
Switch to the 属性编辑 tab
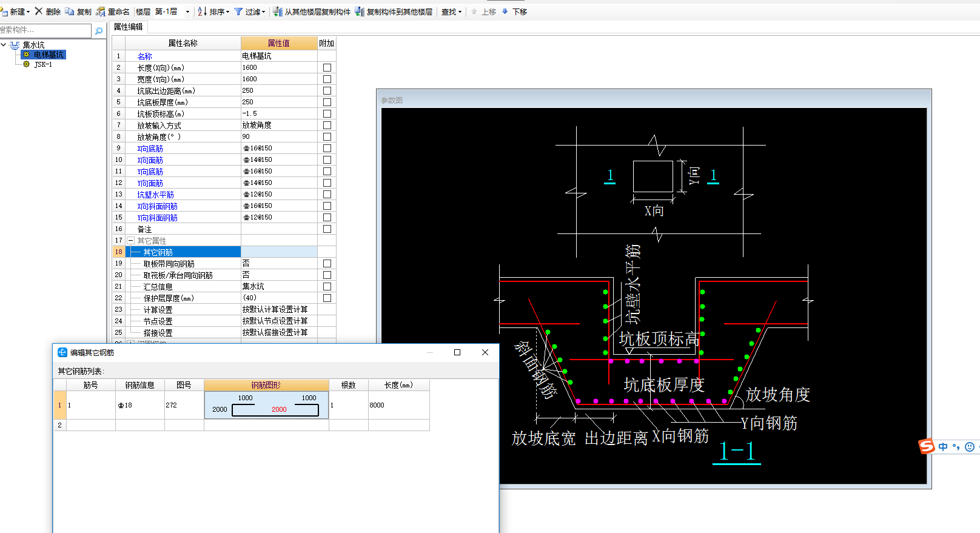[x=128, y=27]
